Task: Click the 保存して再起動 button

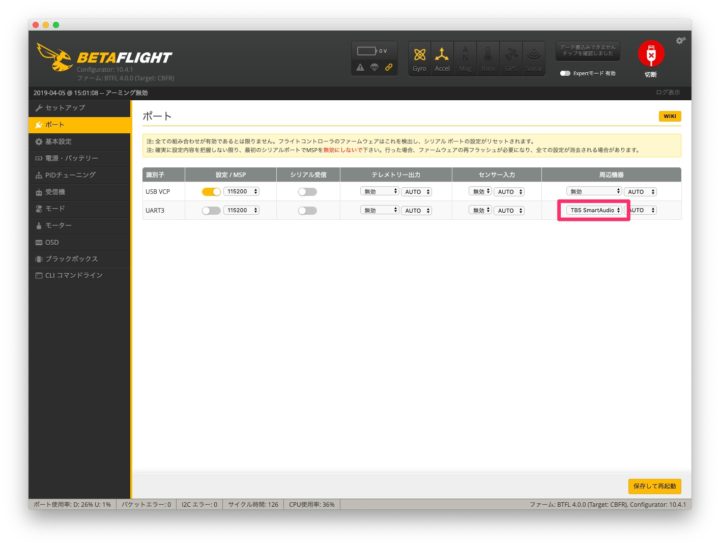Action: 655,486
